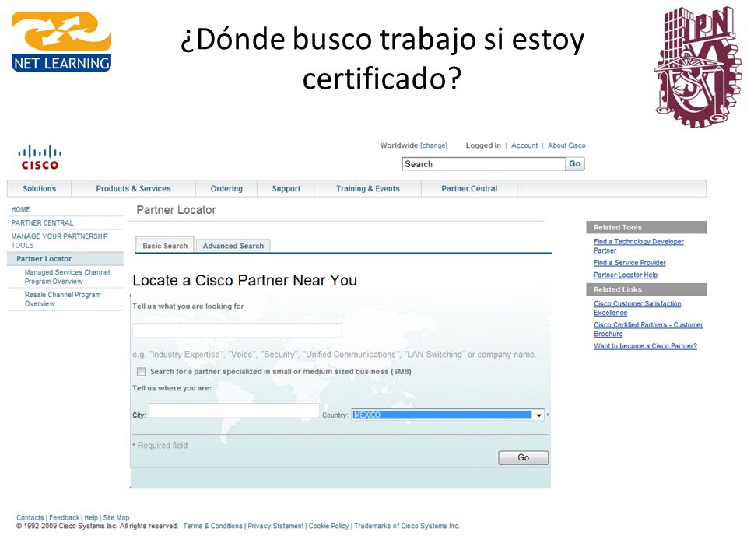This screenshot has width=747, height=560.
Task: Click the Cisco logo
Action: 40,158
